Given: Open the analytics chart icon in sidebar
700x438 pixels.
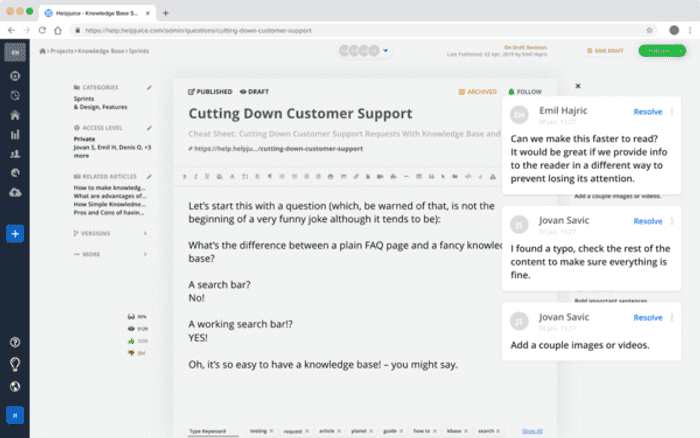Looking at the screenshot, I should pos(15,135).
